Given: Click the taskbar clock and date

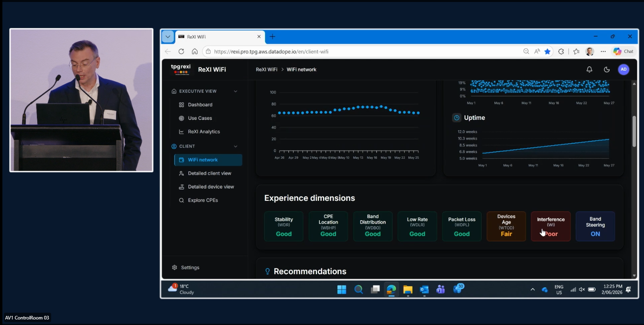Looking at the screenshot, I should [x=612, y=289].
